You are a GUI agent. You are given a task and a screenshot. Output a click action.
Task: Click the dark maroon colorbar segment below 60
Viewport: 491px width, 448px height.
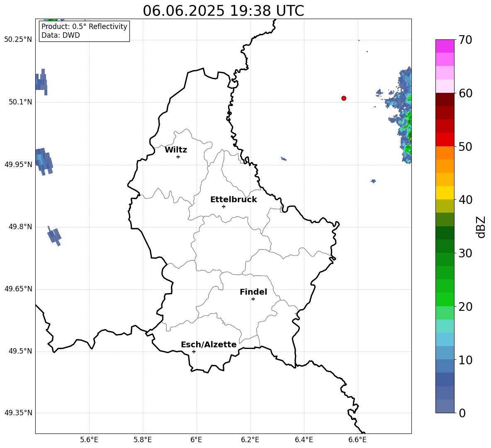coord(445,99)
